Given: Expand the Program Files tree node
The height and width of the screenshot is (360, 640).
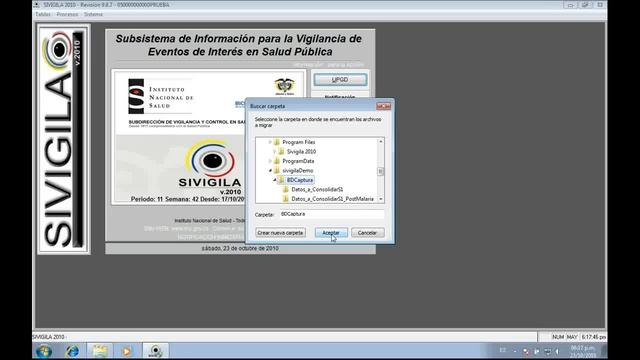Looking at the screenshot, I should click(x=270, y=142).
